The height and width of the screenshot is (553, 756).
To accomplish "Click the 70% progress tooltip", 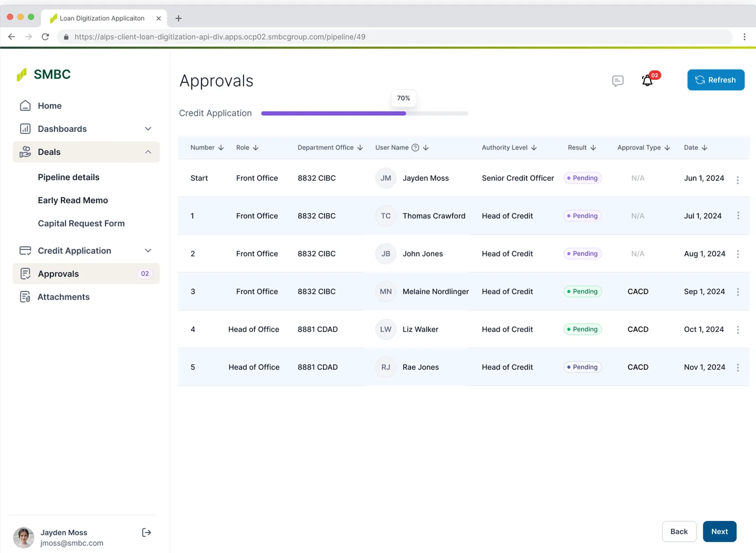I will pyautogui.click(x=404, y=98).
